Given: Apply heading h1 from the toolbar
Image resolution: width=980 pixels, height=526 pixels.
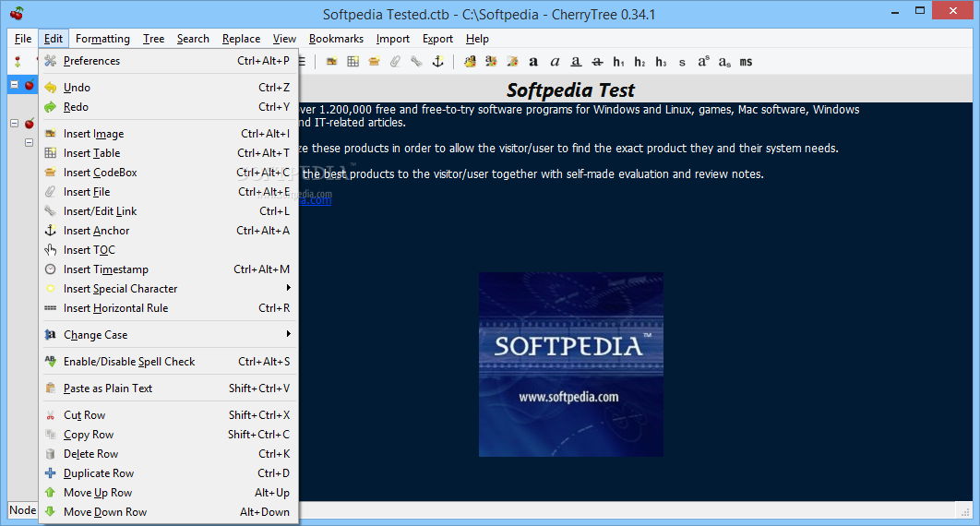Looking at the screenshot, I should [x=619, y=61].
